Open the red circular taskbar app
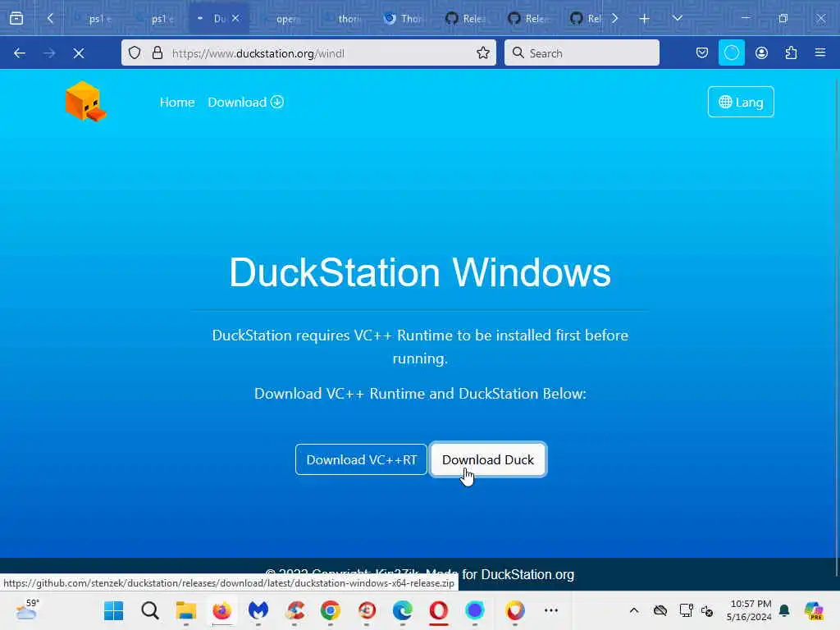This screenshot has width=840, height=630. point(367,610)
